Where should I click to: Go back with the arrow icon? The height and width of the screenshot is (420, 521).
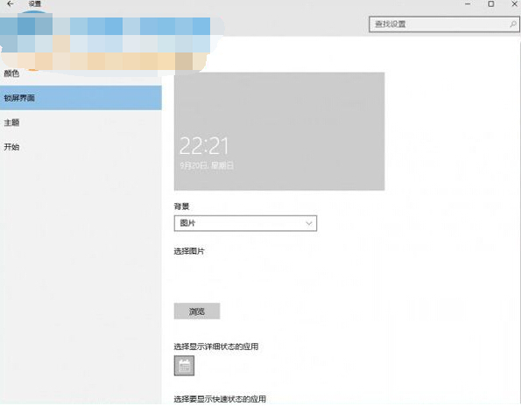tap(11, 4)
